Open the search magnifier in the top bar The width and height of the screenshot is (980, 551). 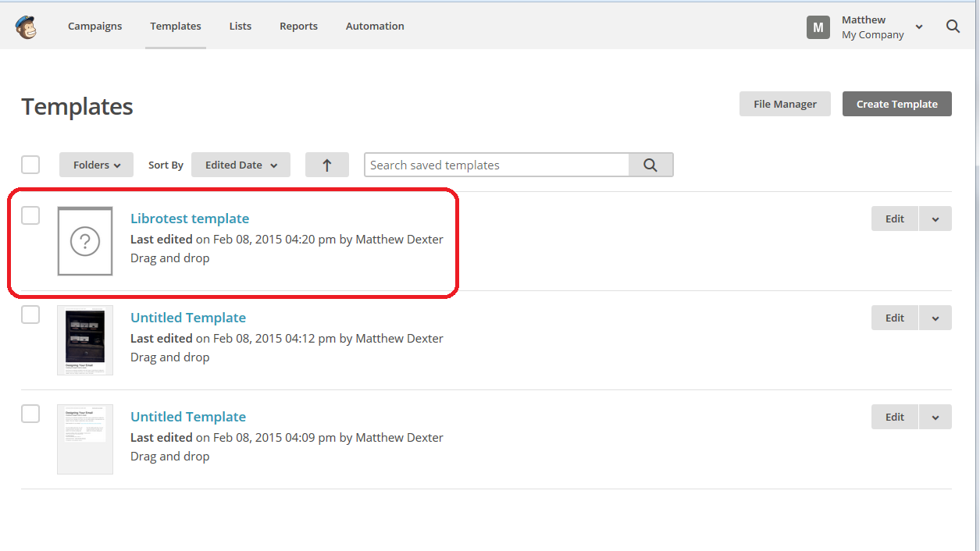pyautogui.click(x=953, y=27)
